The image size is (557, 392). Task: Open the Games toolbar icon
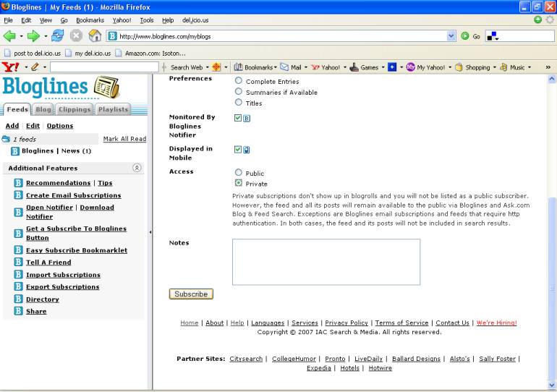[354, 67]
